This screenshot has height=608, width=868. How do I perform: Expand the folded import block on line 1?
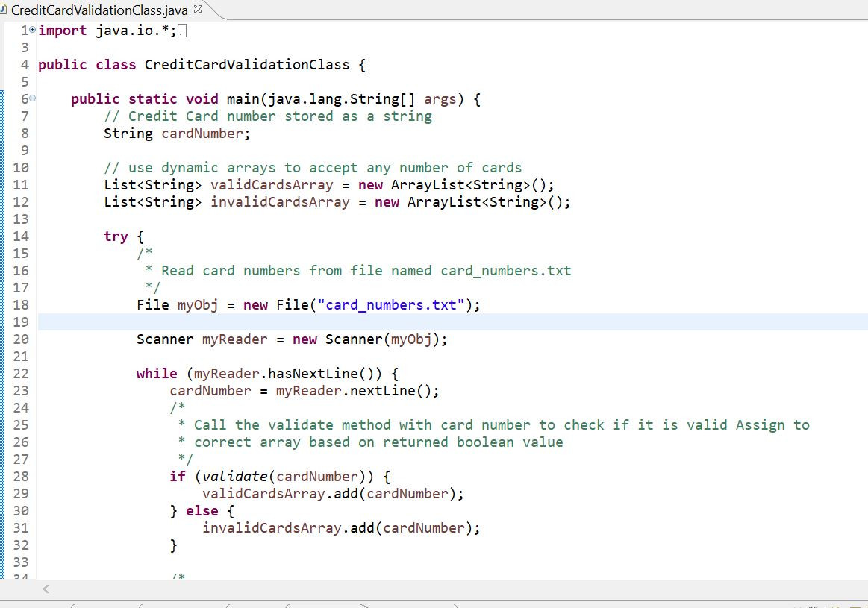[32, 31]
